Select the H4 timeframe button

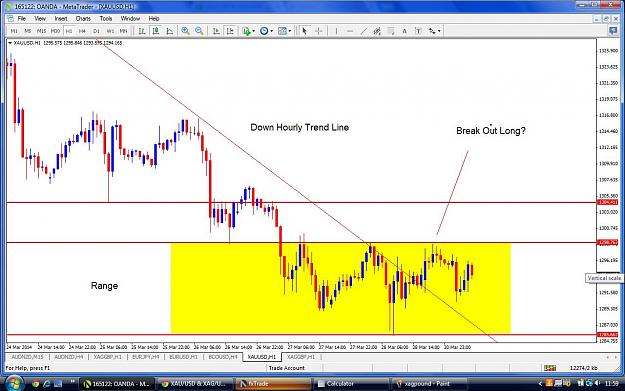click(x=82, y=31)
